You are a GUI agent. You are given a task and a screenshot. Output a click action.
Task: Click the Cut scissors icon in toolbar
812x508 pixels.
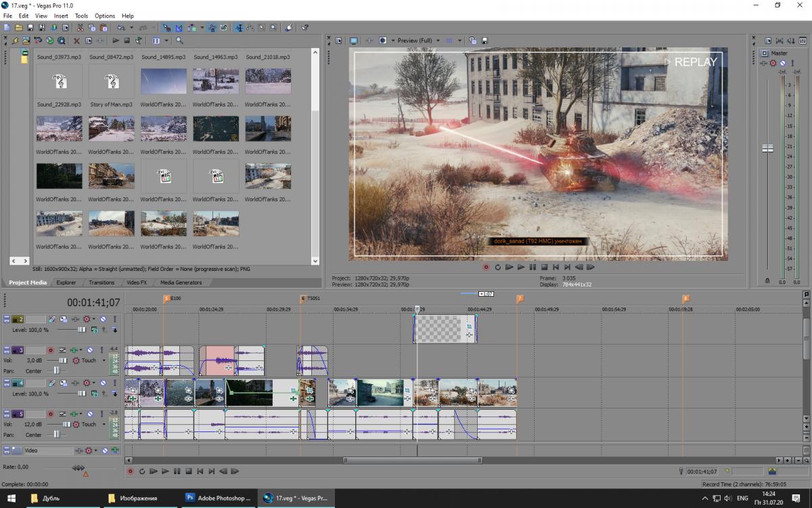point(81,28)
